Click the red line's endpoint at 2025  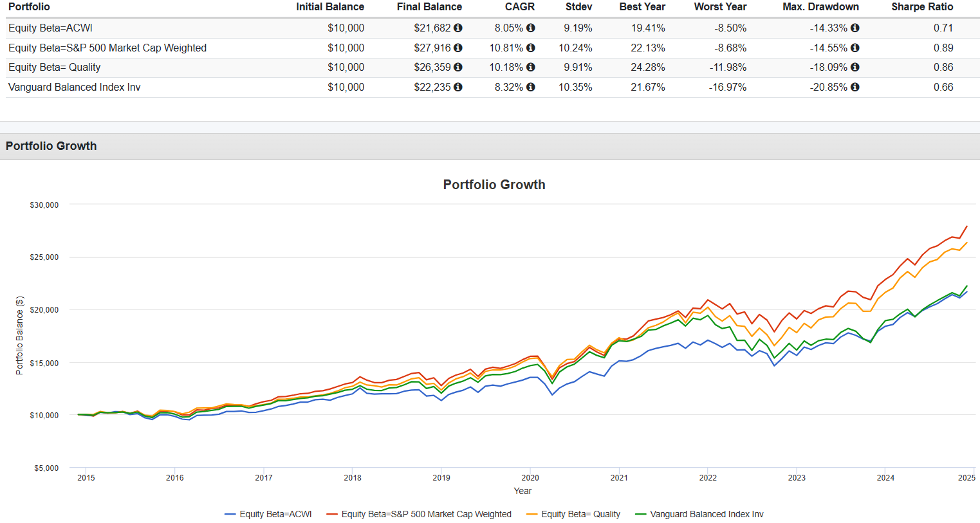tap(966, 226)
